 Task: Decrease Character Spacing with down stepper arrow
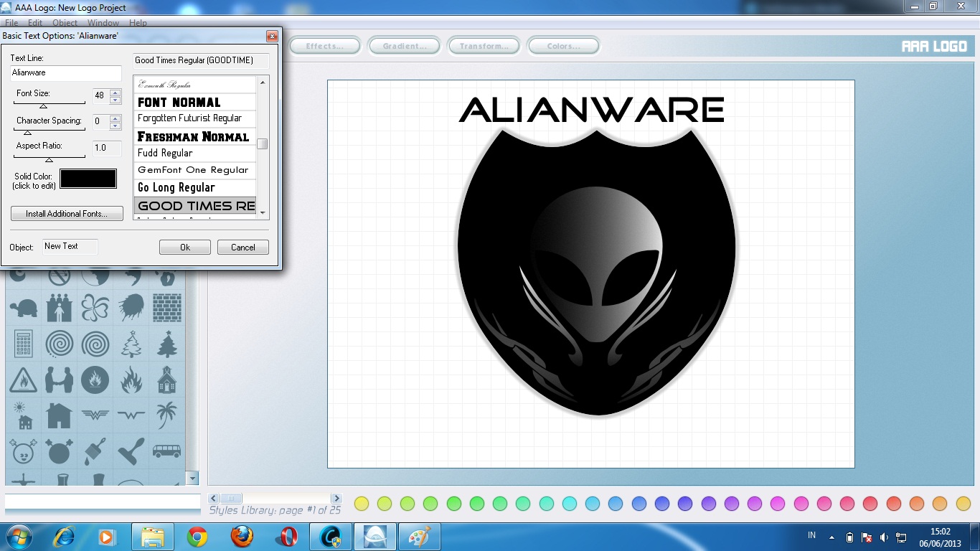[x=116, y=126]
